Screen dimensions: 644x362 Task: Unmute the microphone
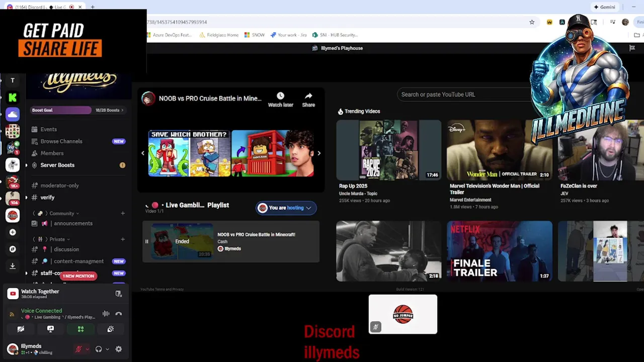[78, 349]
